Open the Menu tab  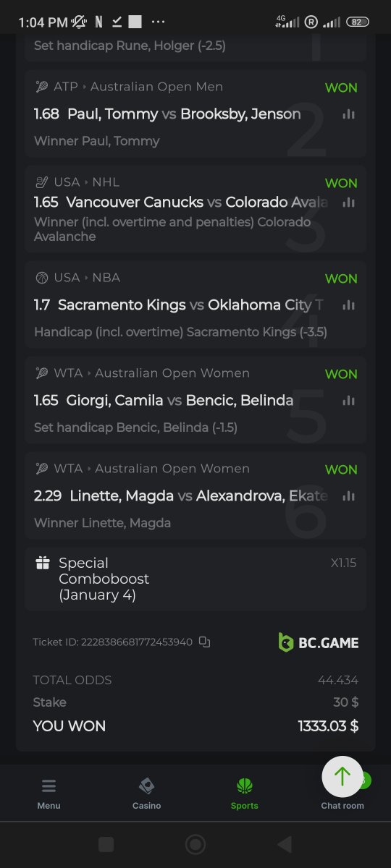pos(49,793)
